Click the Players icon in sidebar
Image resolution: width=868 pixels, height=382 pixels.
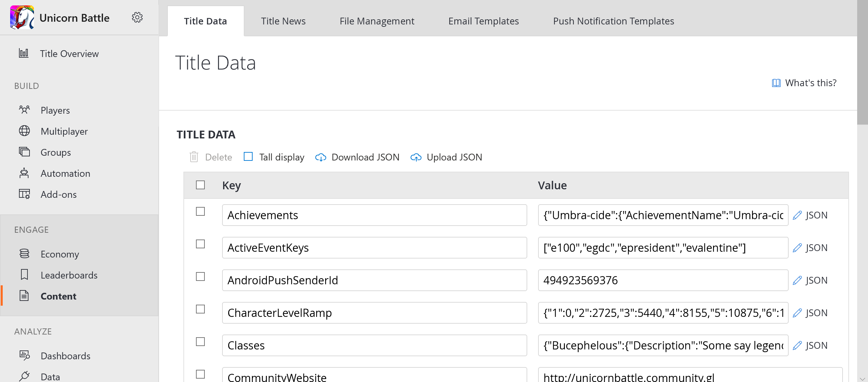[x=25, y=110]
